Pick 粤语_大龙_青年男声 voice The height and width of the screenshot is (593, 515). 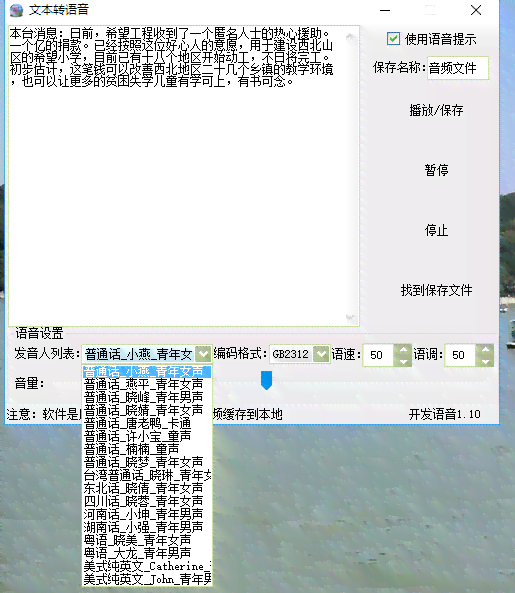[x=147, y=553]
